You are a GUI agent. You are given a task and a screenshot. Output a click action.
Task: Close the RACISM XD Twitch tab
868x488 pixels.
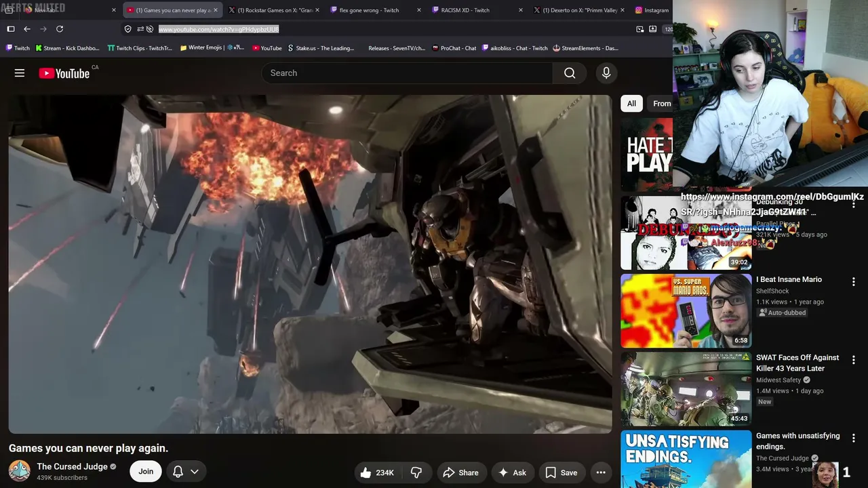tap(521, 10)
